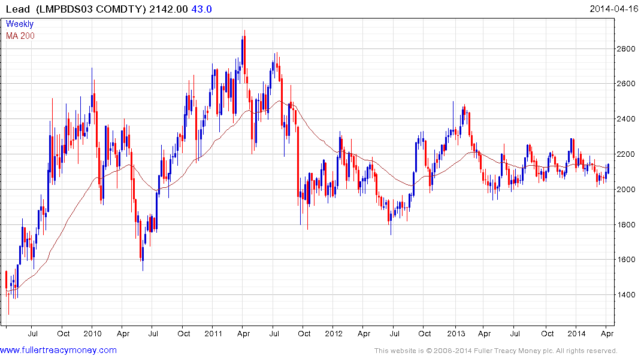The height and width of the screenshot is (359, 644).
Task: Click the 2400 price axis label
Action: click(x=627, y=119)
